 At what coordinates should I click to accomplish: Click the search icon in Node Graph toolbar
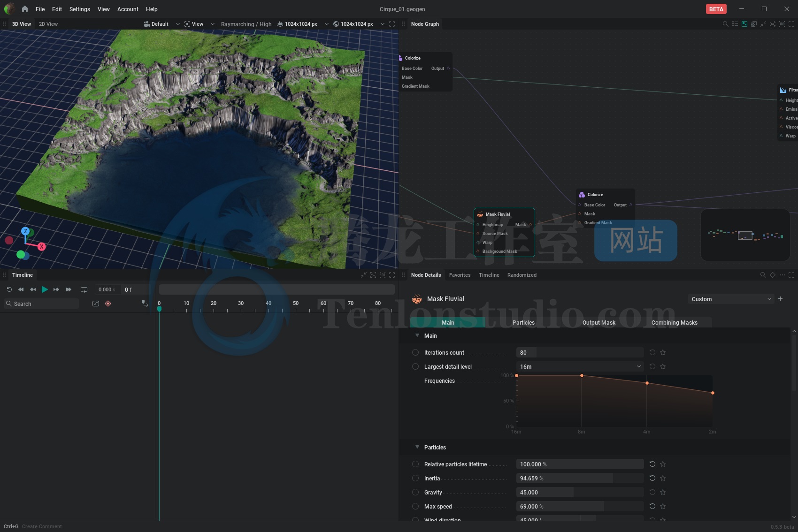point(725,24)
